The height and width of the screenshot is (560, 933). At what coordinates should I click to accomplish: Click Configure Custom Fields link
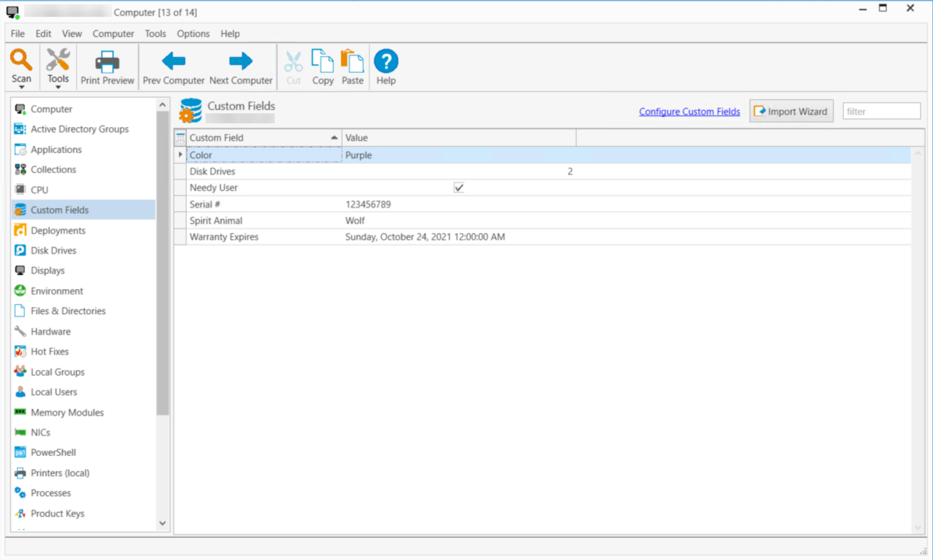(x=689, y=112)
